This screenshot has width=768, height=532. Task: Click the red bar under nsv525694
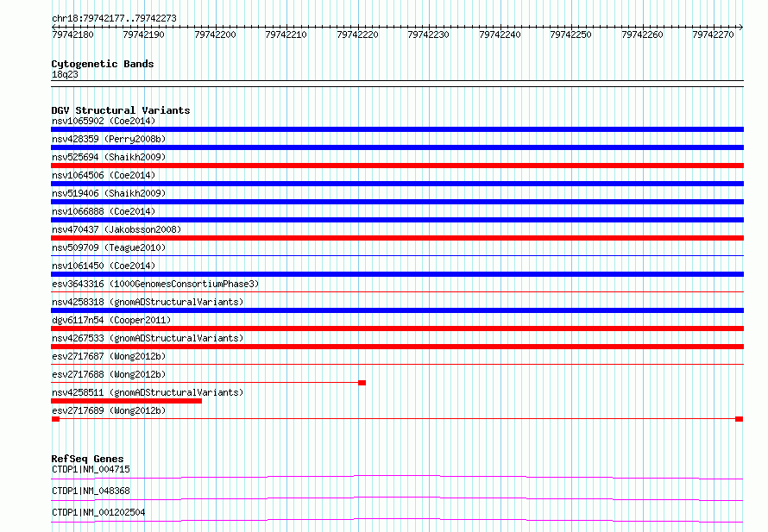coord(397,166)
